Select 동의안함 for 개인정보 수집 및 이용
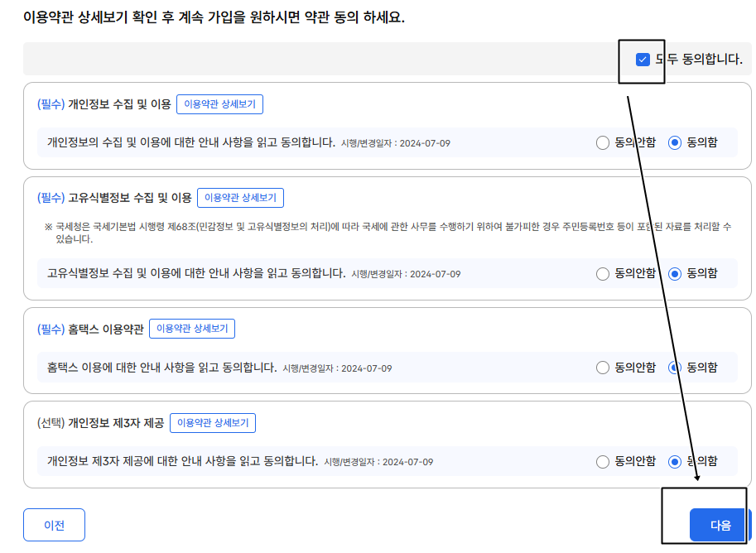Image resolution: width=756 pixels, height=553 pixels. point(602,142)
